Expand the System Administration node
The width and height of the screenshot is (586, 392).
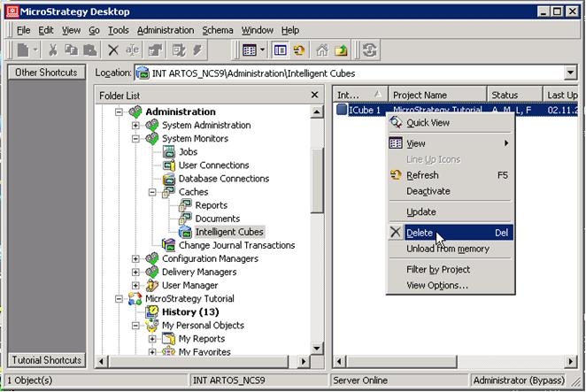click(x=135, y=125)
